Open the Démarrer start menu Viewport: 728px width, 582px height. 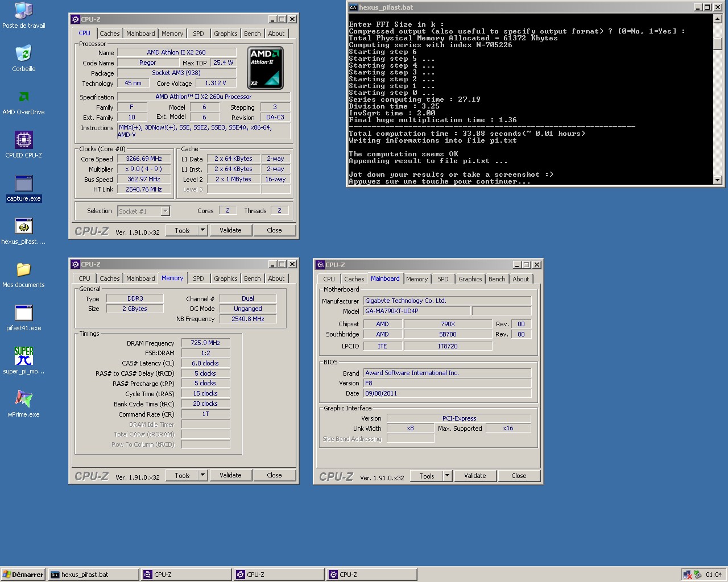pos(23,575)
